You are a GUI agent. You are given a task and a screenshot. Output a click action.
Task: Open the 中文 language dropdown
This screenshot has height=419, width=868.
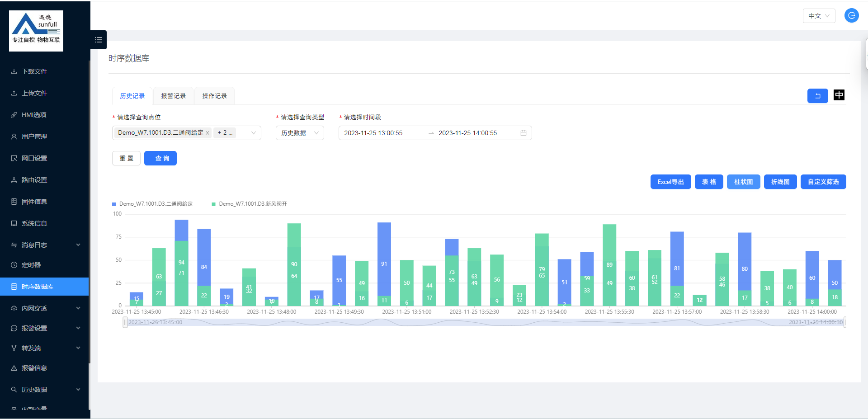click(x=819, y=16)
